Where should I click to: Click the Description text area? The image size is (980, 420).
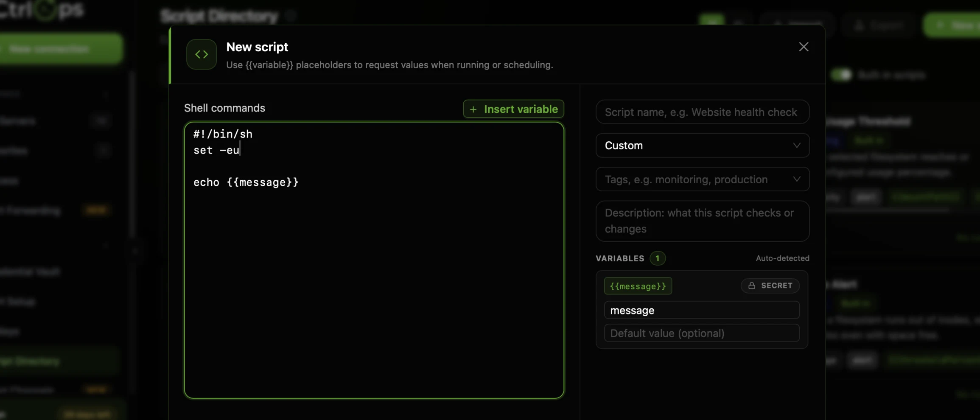tap(702, 221)
